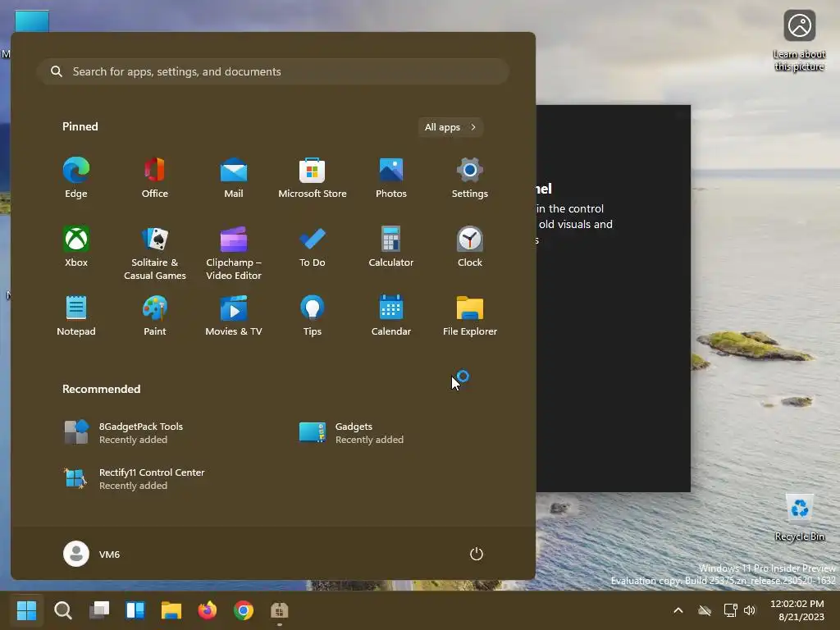
Task: Click the OneDrive cloud tray icon
Action: (x=705, y=610)
